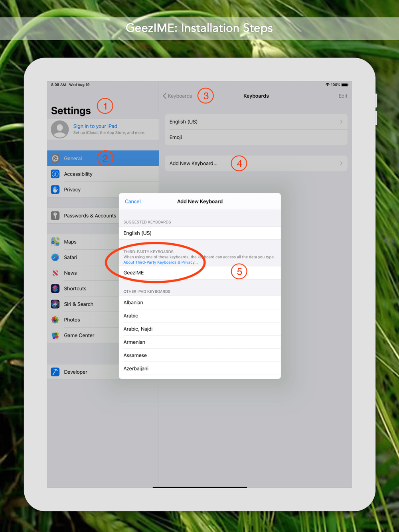Select the Assamese keyboard

[x=200, y=355]
